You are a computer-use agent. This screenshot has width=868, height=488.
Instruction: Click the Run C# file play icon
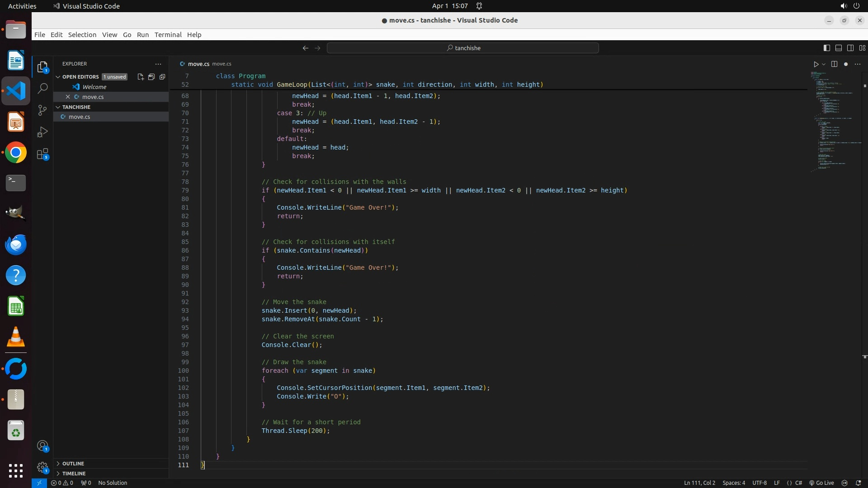[x=816, y=64]
